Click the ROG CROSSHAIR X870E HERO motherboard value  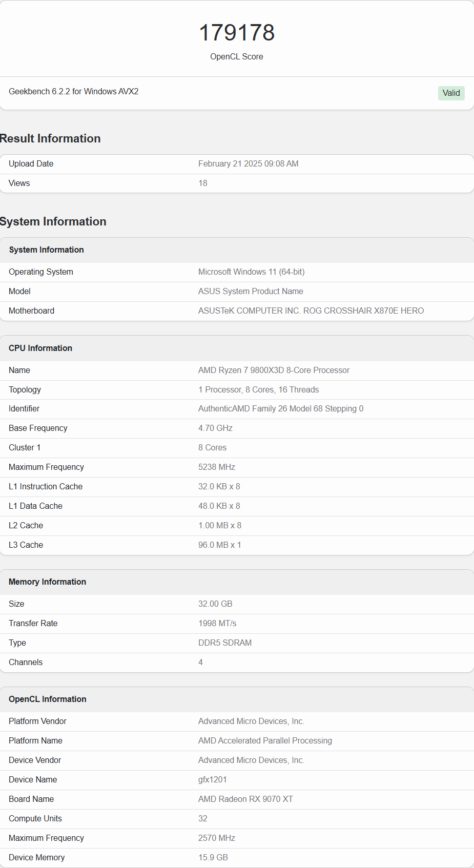click(x=311, y=311)
